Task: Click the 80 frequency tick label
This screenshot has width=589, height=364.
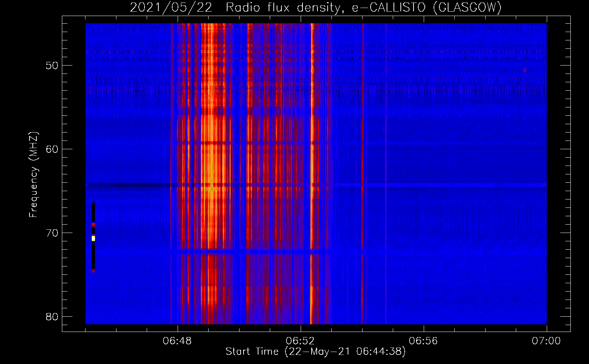Action: tap(52, 317)
